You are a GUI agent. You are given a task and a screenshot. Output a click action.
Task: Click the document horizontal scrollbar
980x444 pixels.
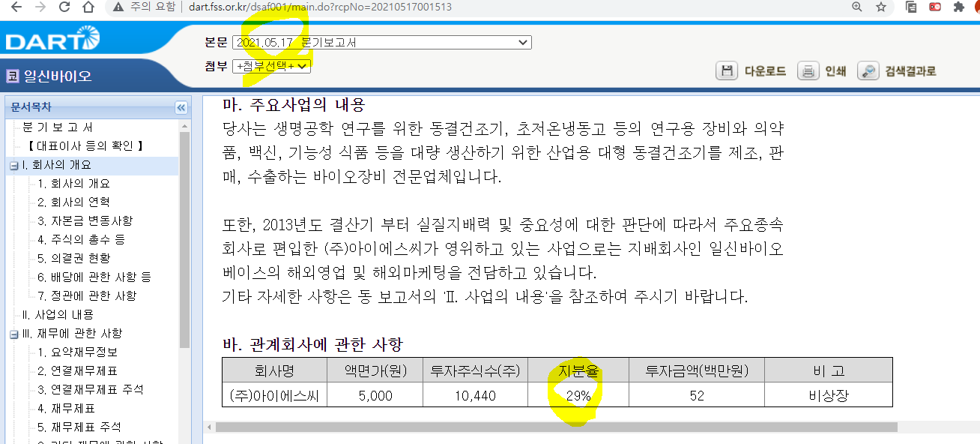(x=556, y=427)
